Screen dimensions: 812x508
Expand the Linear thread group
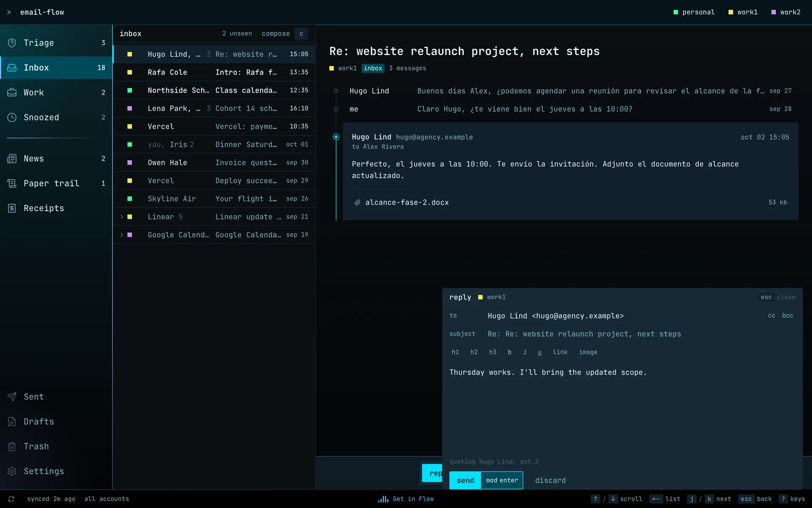click(122, 217)
